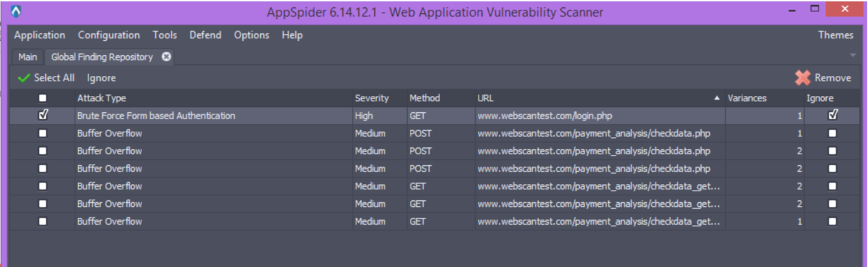
Task: Click the Remove button label
Action: tap(832, 78)
